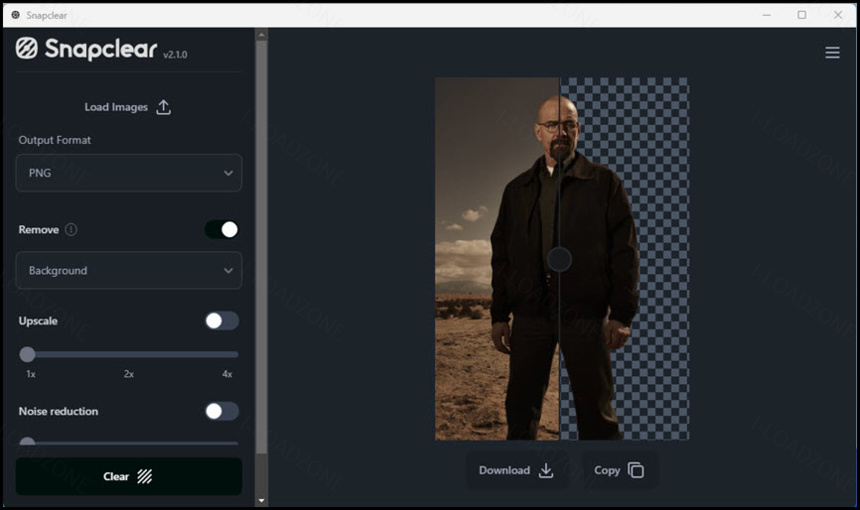Click the Copy duplicate icon
The image size is (860, 510).
[636, 470]
